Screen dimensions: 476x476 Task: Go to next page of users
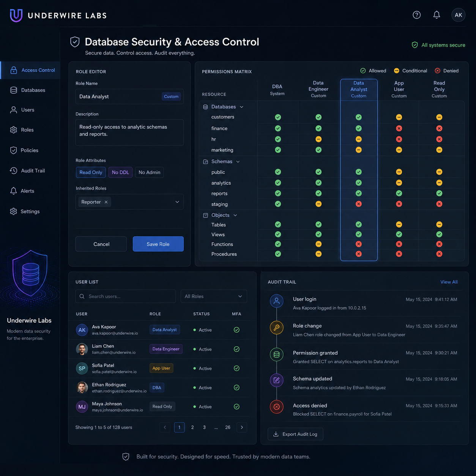coord(242,427)
